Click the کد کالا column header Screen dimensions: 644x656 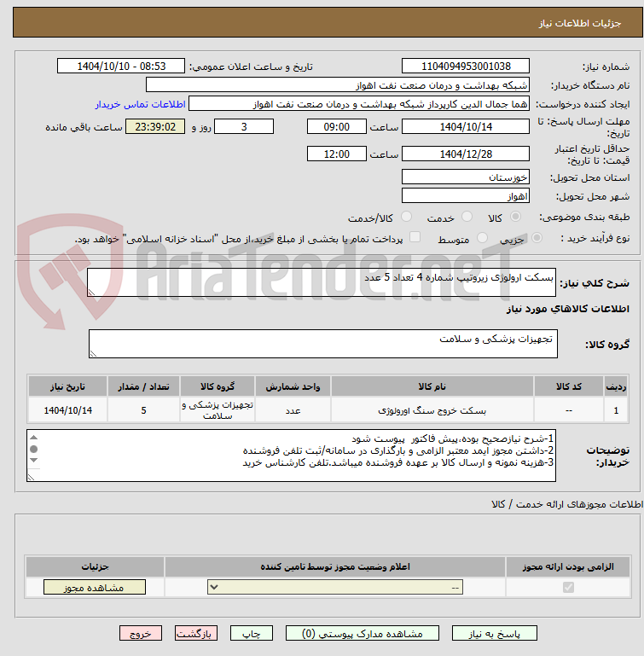tap(569, 386)
